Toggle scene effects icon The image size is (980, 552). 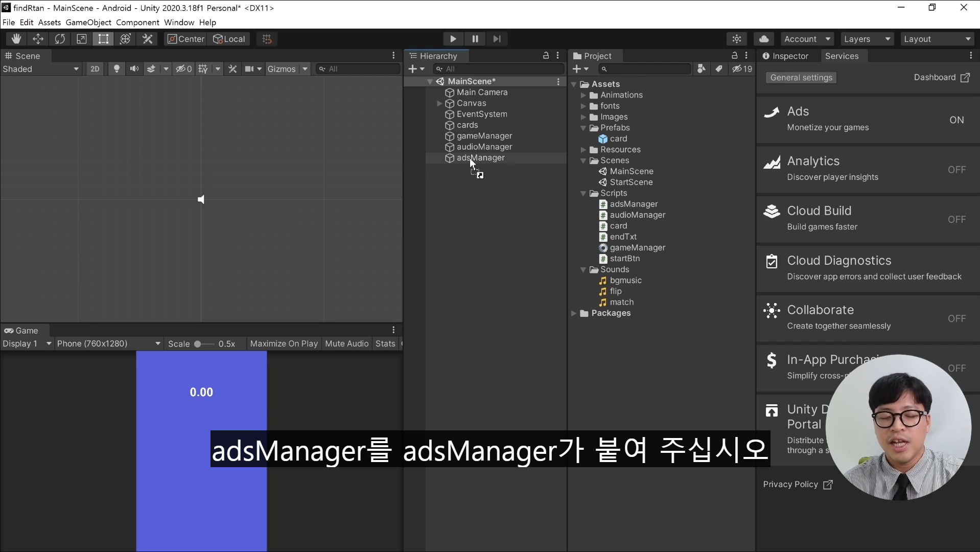(151, 69)
